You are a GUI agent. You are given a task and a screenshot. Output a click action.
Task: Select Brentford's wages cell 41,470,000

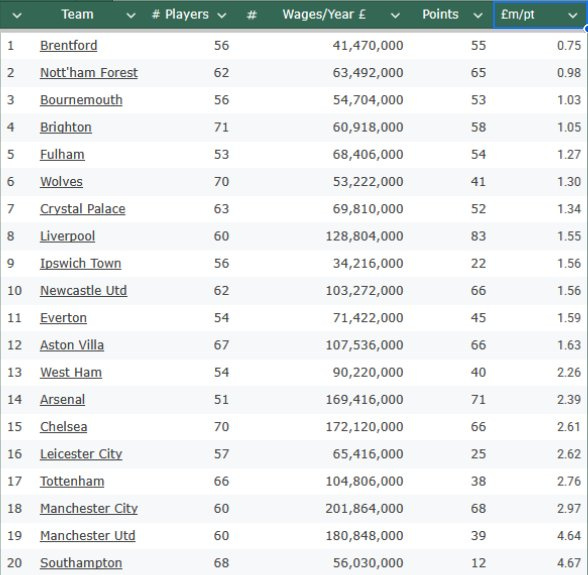point(368,46)
